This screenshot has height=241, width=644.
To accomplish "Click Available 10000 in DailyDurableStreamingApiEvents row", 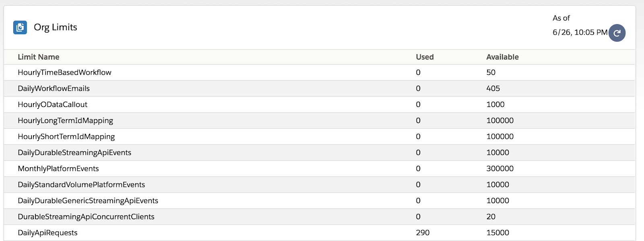I will pyautogui.click(x=497, y=152).
